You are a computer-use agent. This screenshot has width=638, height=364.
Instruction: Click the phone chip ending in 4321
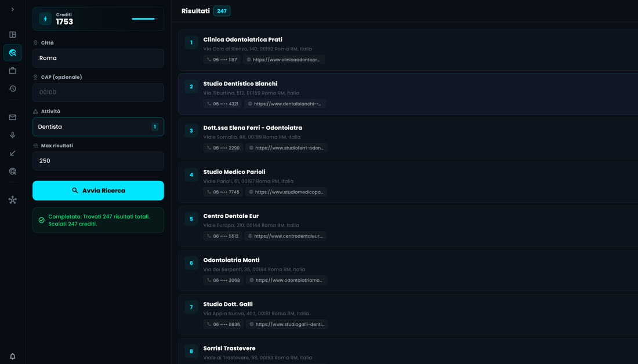click(223, 104)
